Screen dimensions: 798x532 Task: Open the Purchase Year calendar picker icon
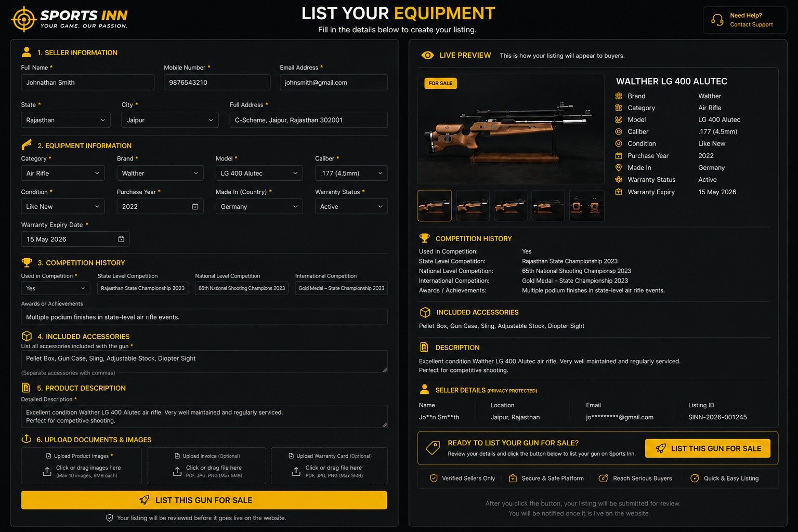tap(195, 206)
